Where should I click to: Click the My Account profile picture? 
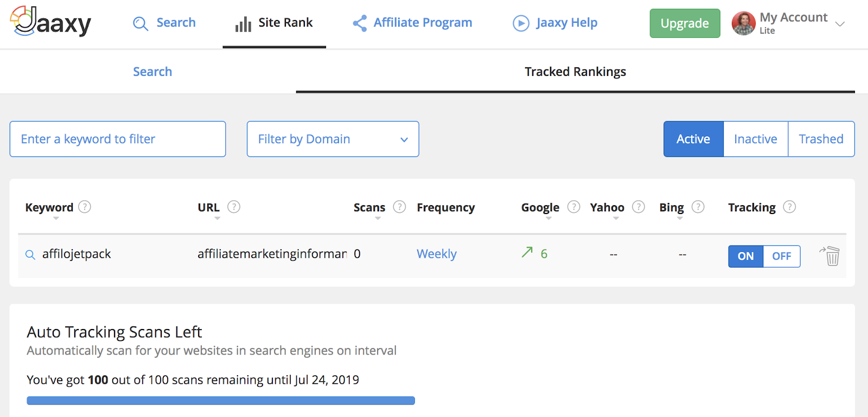tap(743, 23)
